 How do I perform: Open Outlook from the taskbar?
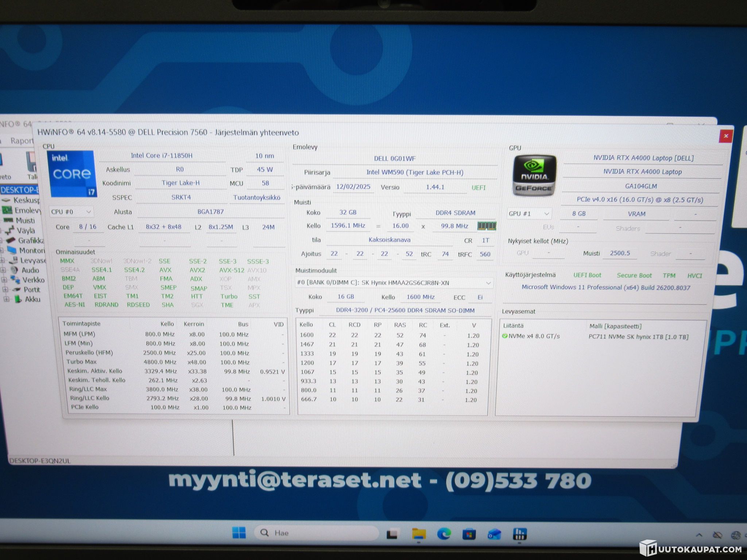coord(494,534)
